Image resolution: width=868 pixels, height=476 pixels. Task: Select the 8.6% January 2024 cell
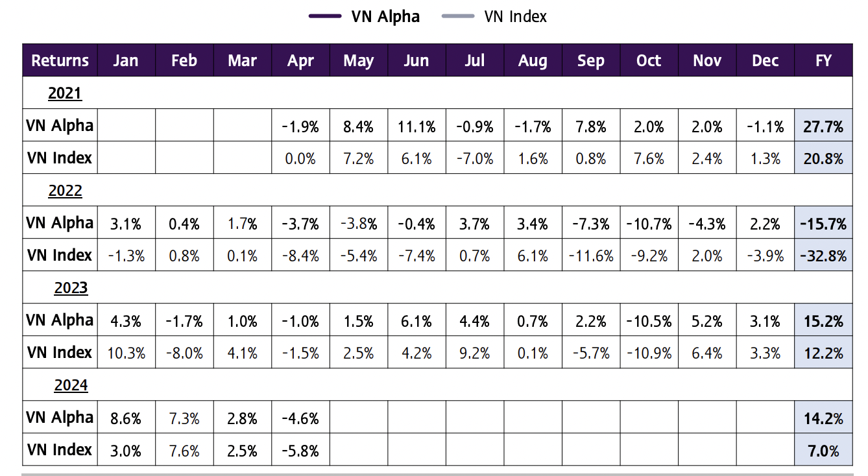(126, 418)
